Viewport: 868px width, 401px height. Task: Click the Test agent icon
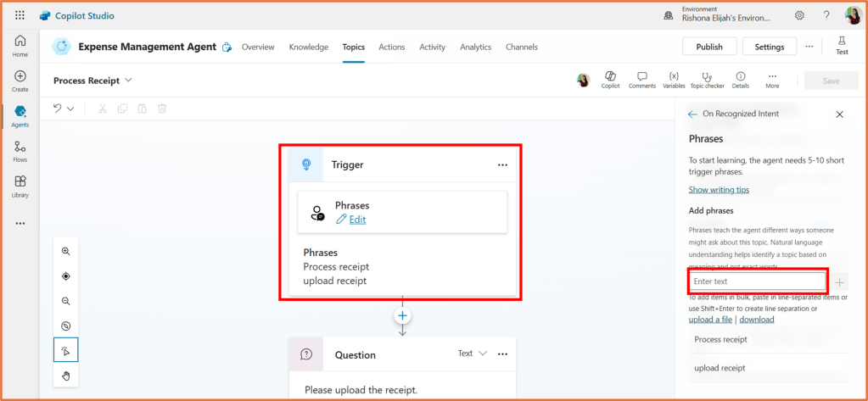tap(841, 46)
